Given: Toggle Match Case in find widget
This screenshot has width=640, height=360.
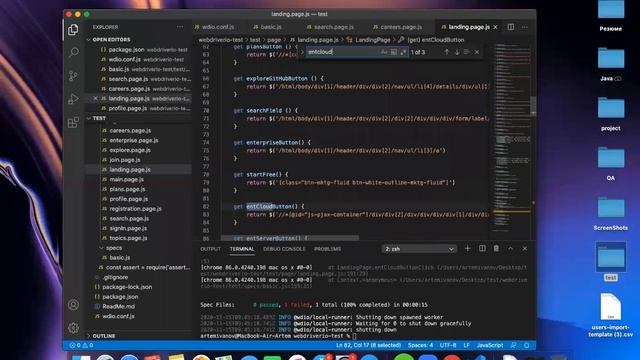Looking at the screenshot, I should coord(384,52).
